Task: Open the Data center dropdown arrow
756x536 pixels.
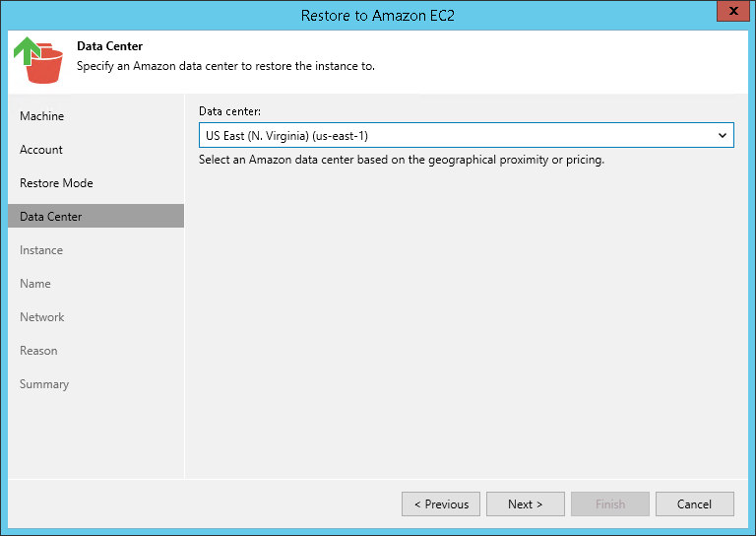Action: pos(722,136)
